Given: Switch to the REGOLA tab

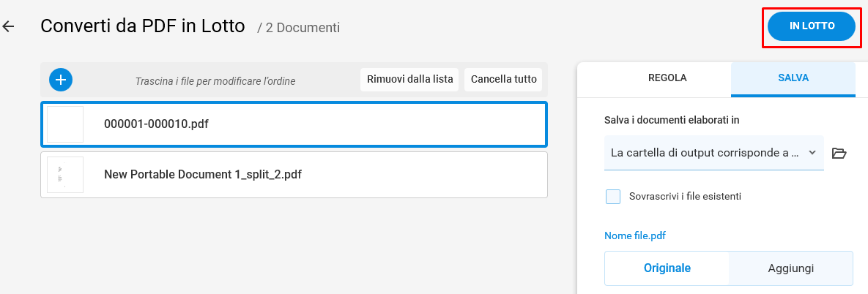Looking at the screenshot, I should [x=667, y=78].
